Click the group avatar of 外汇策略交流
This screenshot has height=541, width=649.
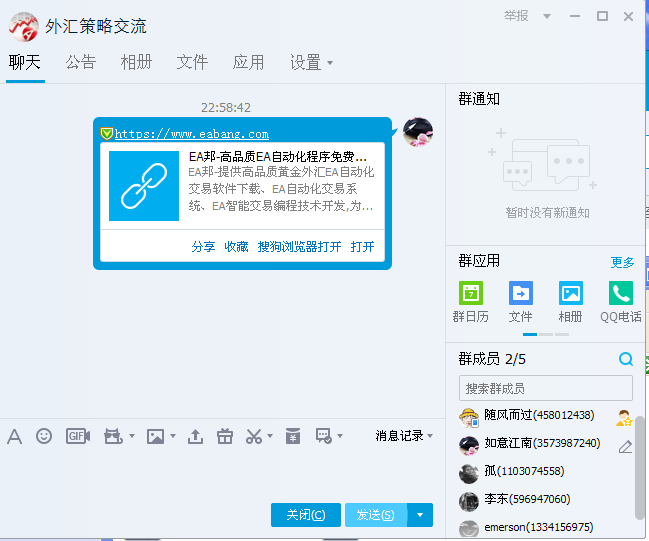click(24, 26)
